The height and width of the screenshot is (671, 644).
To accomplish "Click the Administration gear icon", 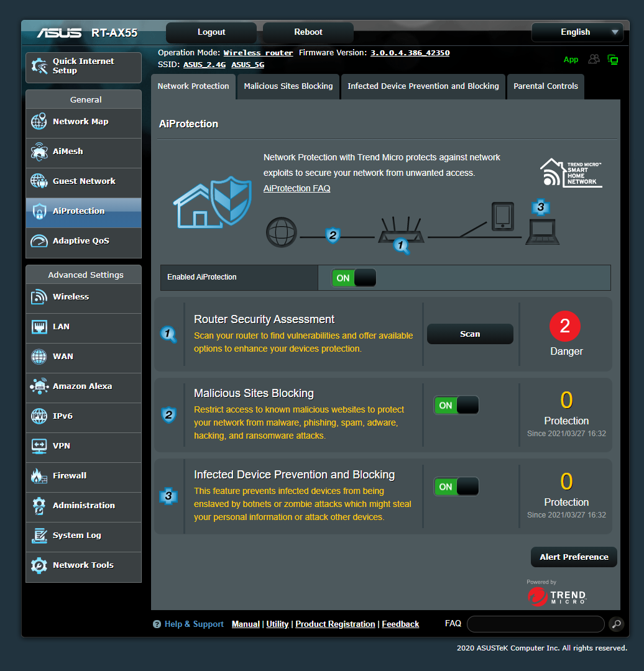I will 39,505.
